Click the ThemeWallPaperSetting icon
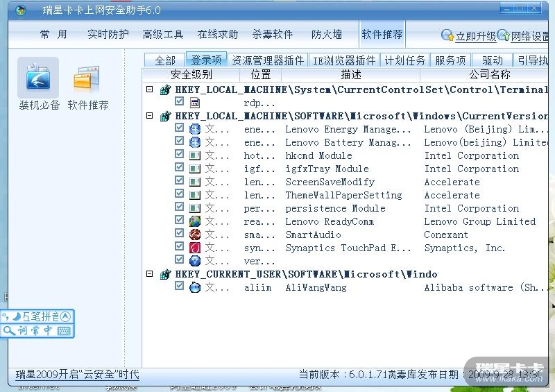This screenshot has height=392, width=555. coord(195,195)
